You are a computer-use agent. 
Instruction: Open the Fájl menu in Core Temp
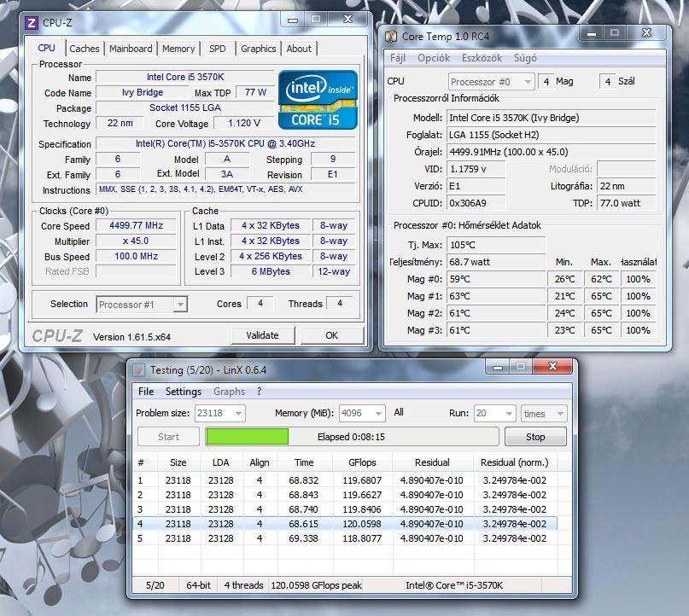(x=398, y=58)
